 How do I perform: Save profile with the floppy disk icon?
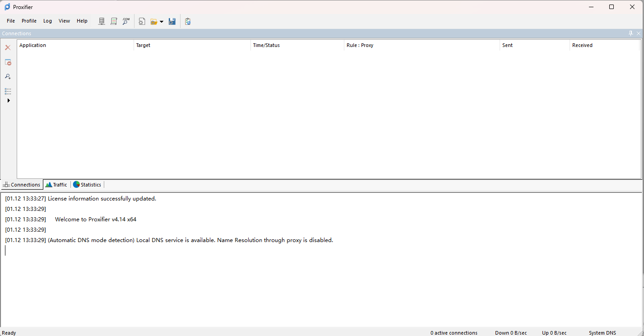172,21
